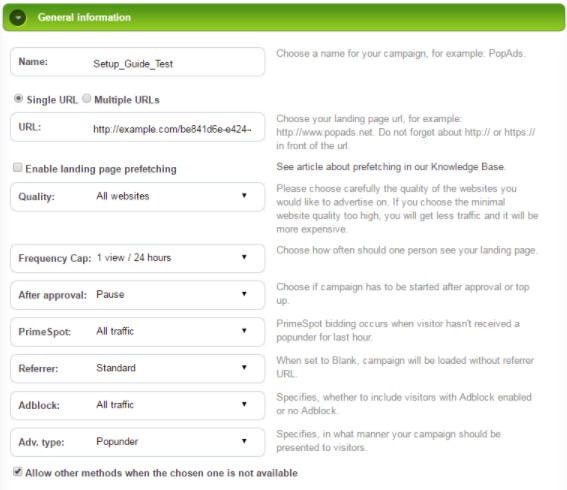This screenshot has width=567, height=490.
Task: Open the Adblock dropdown
Action: [137, 405]
